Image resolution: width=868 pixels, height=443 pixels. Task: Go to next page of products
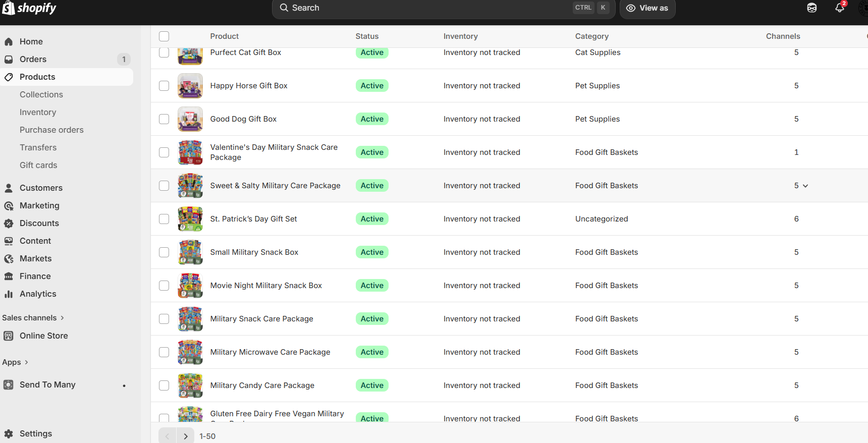click(185, 436)
